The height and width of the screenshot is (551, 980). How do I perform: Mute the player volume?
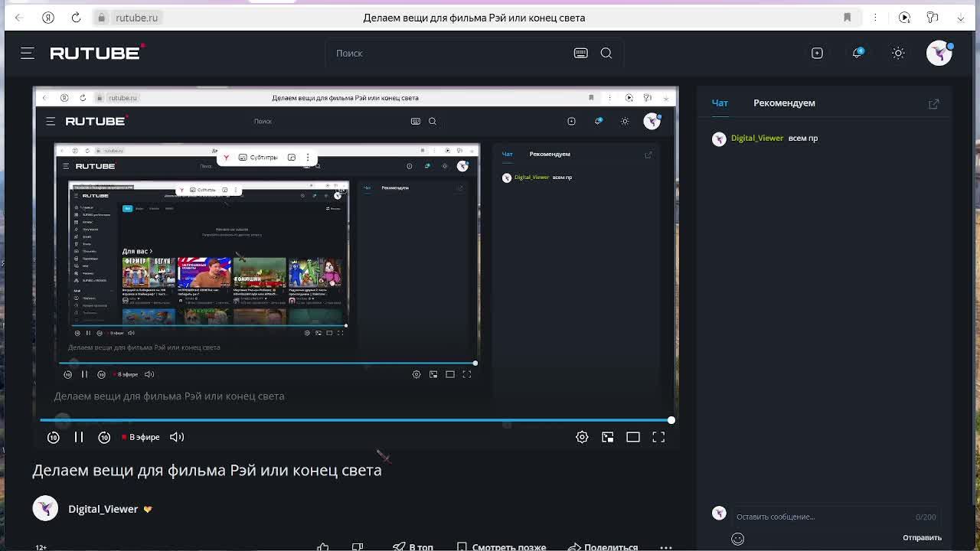(x=177, y=437)
